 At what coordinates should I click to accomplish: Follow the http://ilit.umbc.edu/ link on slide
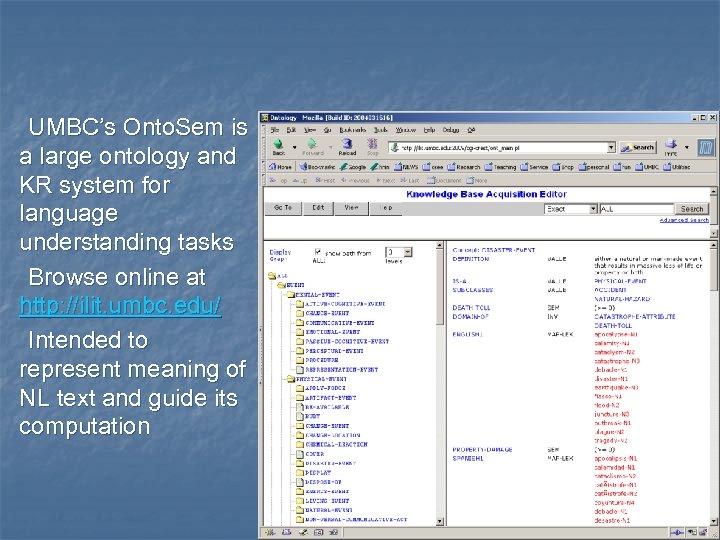point(120,305)
